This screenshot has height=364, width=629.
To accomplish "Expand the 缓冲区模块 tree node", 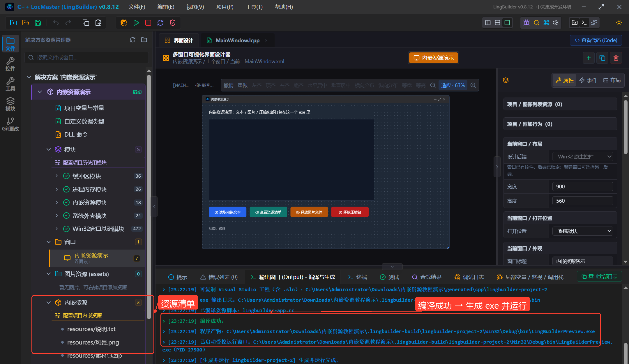I will [56, 176].
